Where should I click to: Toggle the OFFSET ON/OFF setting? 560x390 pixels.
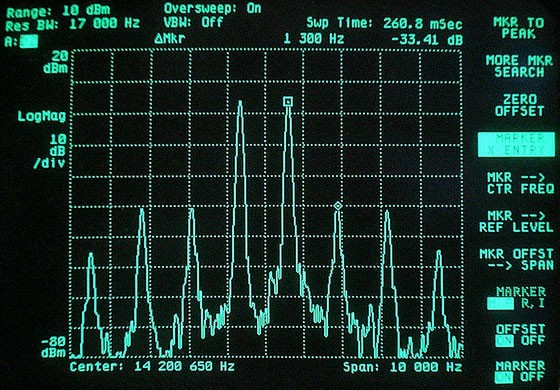(520, 335)
